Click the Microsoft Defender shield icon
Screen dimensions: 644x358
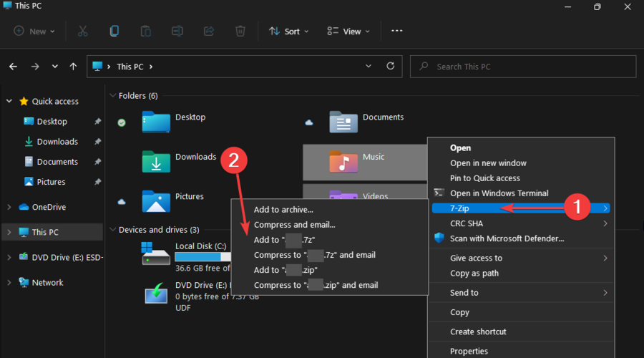(x=439, y=238)
